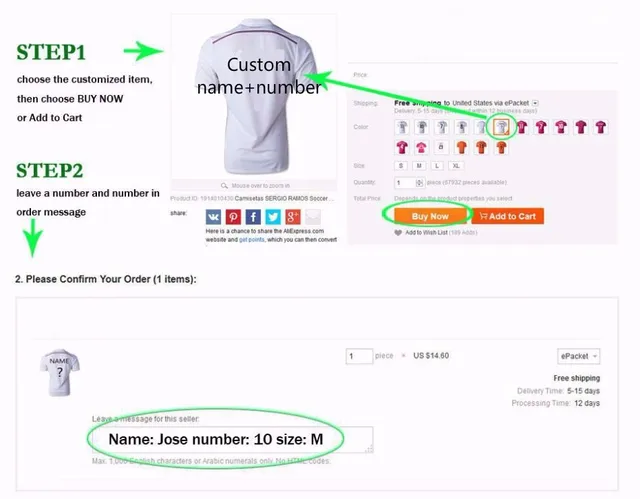Select the circled white jersey color swatch
Image resolution: width=640 pixels, height=499 pixels.
pos(501,127)
